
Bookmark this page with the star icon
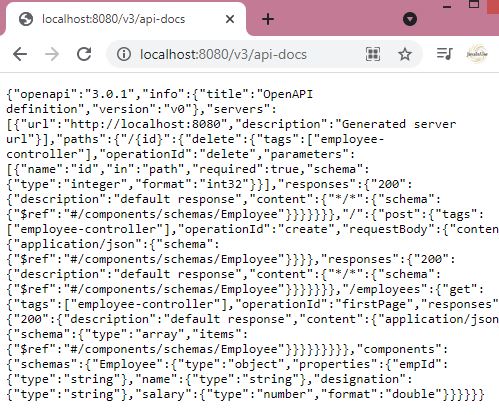point(405,54)
